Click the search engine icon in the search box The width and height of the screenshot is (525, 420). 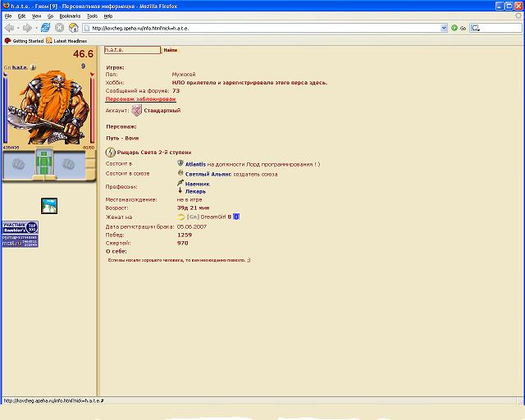pyautogui.click(x=475, y=28)
